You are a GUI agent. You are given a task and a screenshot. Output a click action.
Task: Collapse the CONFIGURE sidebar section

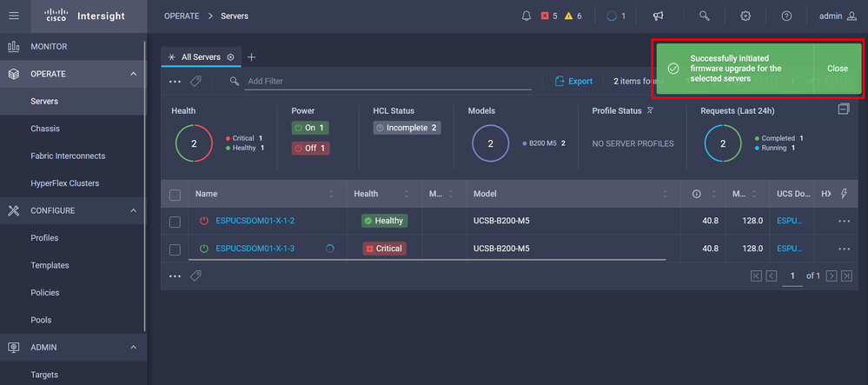coord(134,210)
